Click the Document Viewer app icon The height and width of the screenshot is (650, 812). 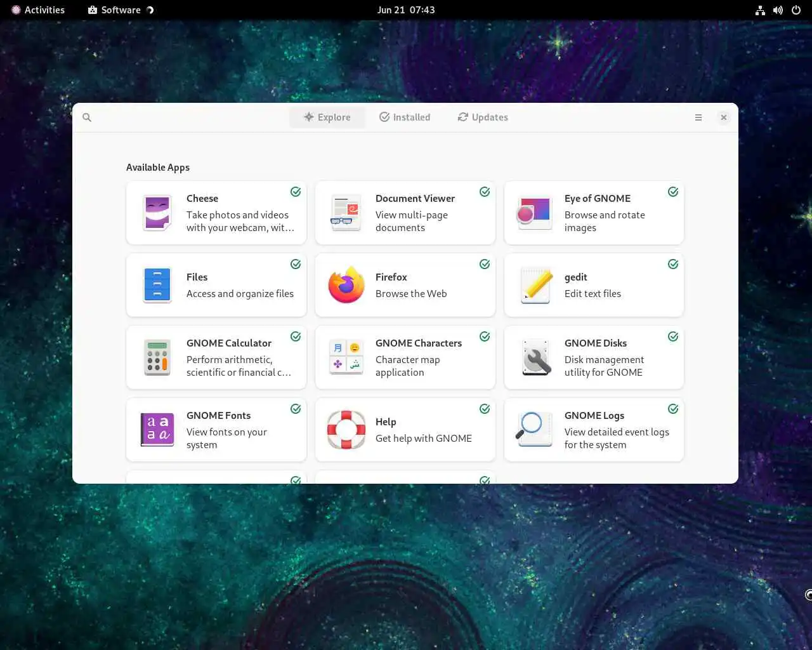346,213
